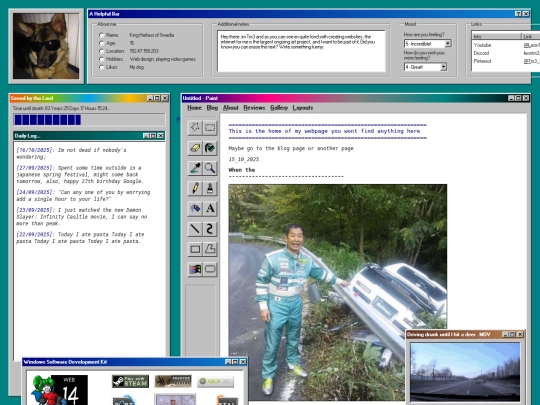Pick the Eyedropper color picker tool
This screenshot has height=405, width=540.
[x=195, y=168]
